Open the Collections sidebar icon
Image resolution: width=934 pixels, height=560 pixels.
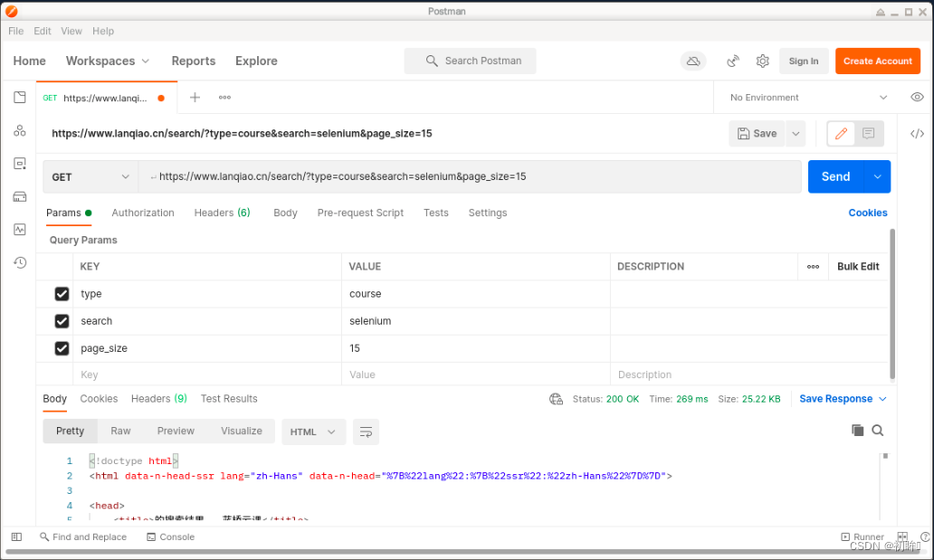(x=20, y=97)
